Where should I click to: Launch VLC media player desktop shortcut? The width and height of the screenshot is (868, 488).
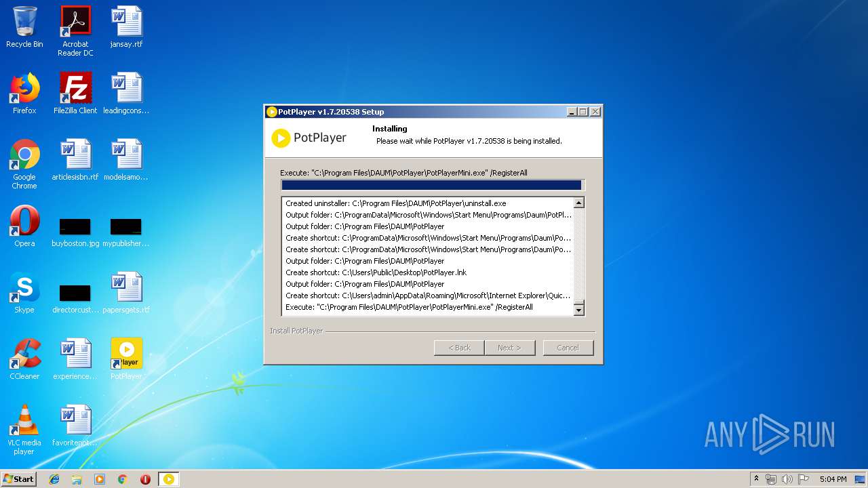click(x=24, y=430)
